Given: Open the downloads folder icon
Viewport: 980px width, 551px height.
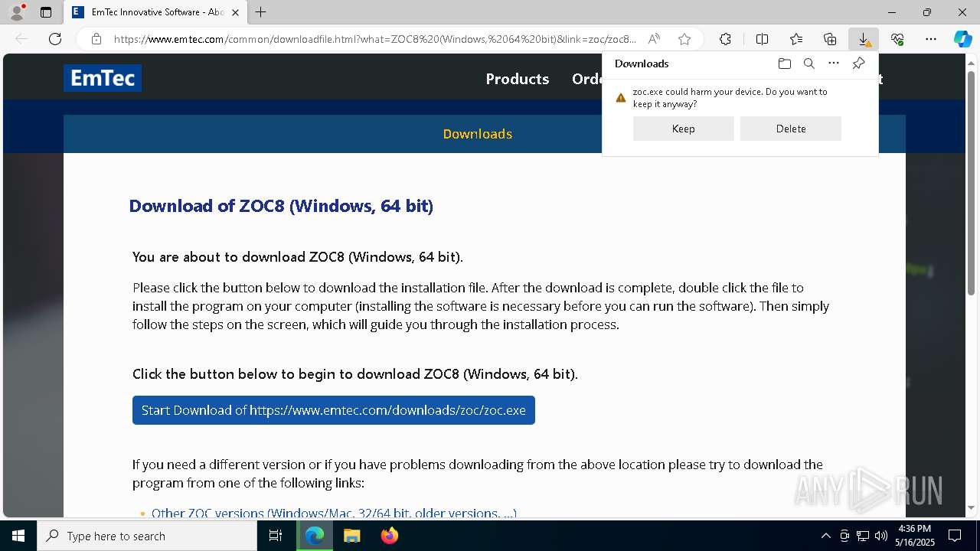Looking at the screenshot, I should pos(784,64).
